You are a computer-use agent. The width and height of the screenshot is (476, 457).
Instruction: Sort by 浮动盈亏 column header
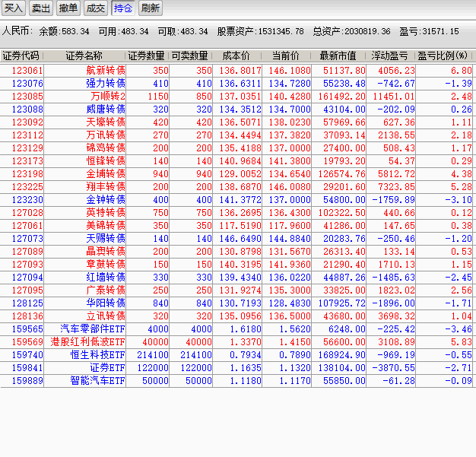point(390,56)
